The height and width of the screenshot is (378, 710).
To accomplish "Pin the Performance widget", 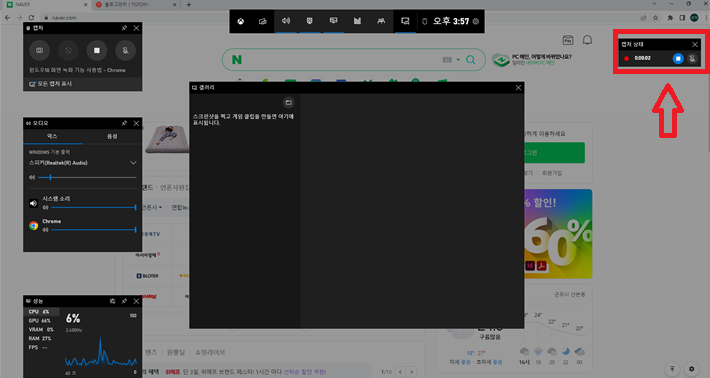I will [x=124, y=301].
